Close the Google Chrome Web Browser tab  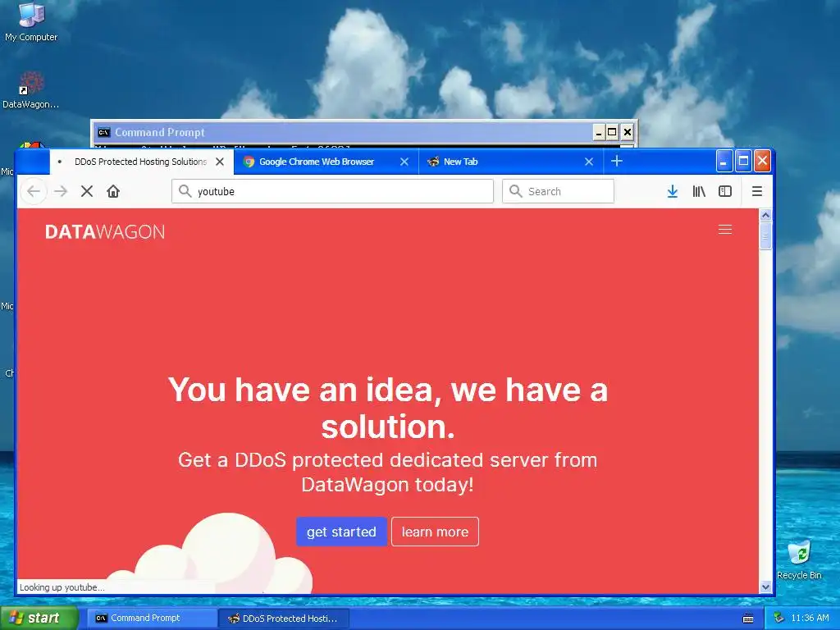[x=404, y=162]
